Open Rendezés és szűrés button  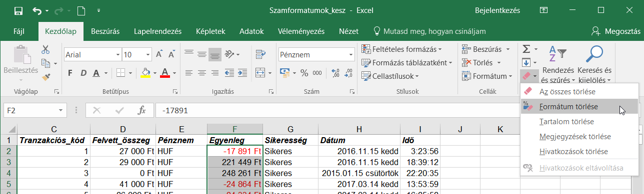(557, 64)
